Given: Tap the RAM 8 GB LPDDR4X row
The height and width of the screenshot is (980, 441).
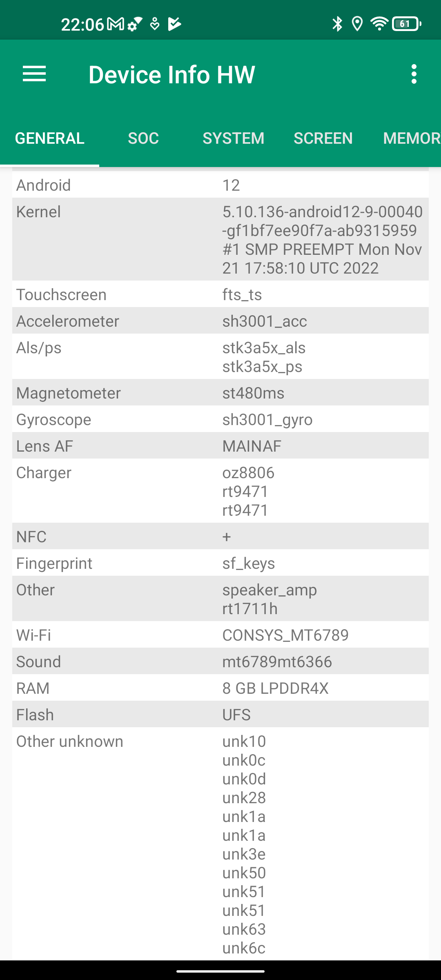Looking at the screenshot, I should coord(220,688).
